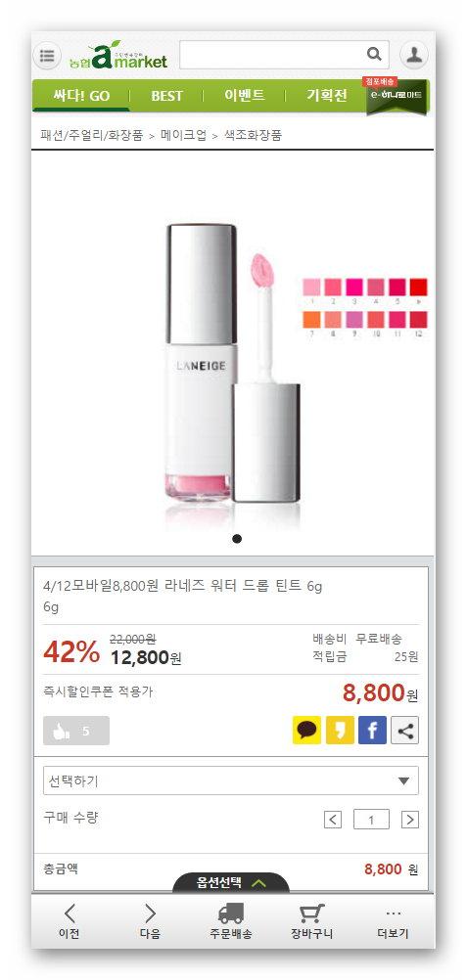Image resolution: width=467 pixels, height=980 pixels.
Task: Click the thumbs-up like button
Action: (x=76, y=731)
